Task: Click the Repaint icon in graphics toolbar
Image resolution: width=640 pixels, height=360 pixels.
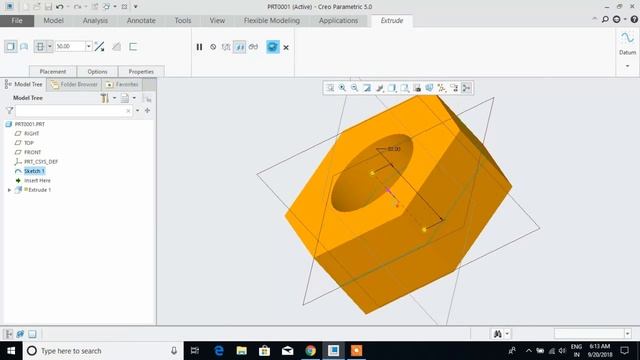Action: pos(367,88)
